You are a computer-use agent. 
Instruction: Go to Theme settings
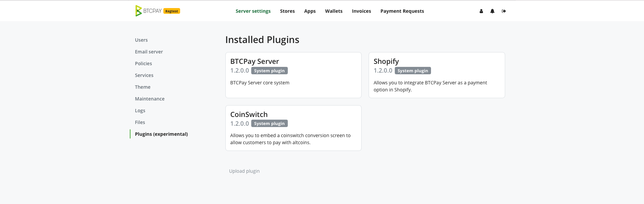[143, 87]
